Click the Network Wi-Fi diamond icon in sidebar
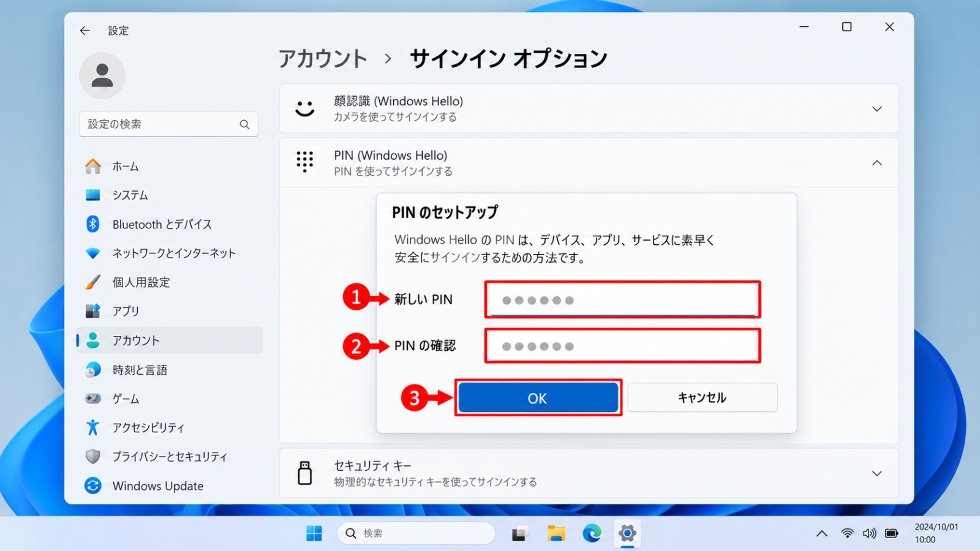Screen dimensions: 980x551 click(x=93, y=253)
